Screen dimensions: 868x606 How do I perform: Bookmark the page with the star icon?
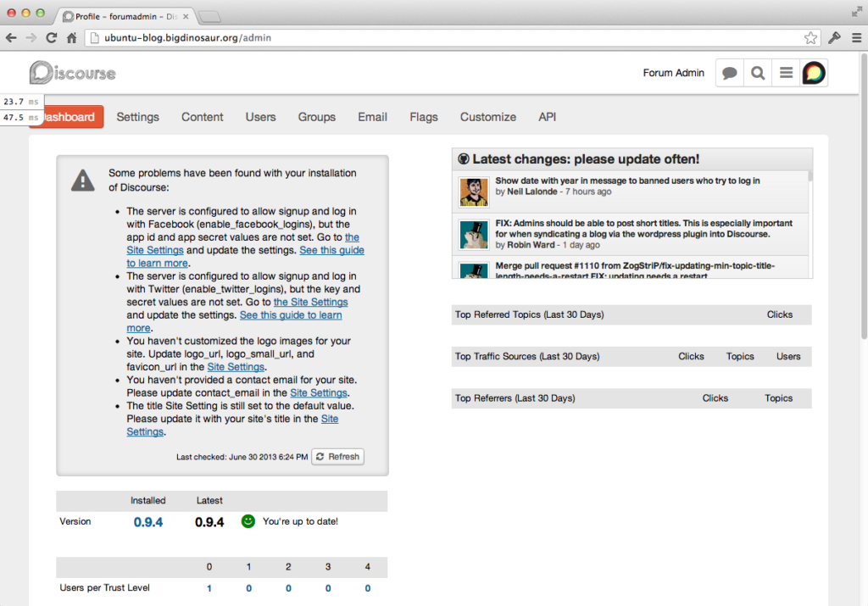[811, 38]
